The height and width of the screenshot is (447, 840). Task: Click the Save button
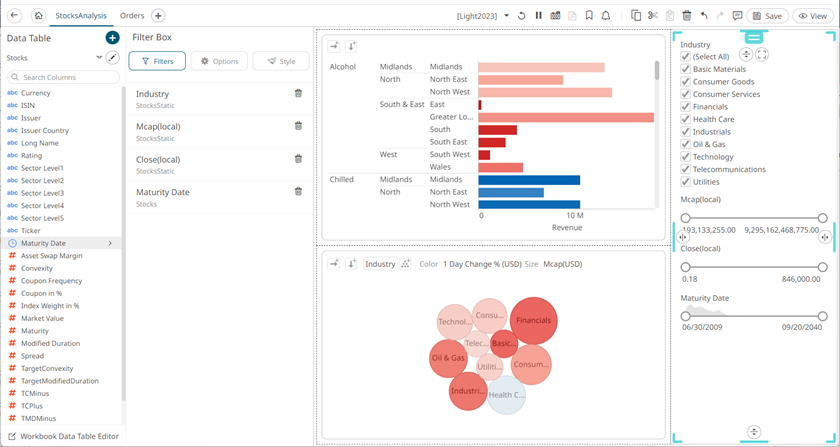click(767, 16)
